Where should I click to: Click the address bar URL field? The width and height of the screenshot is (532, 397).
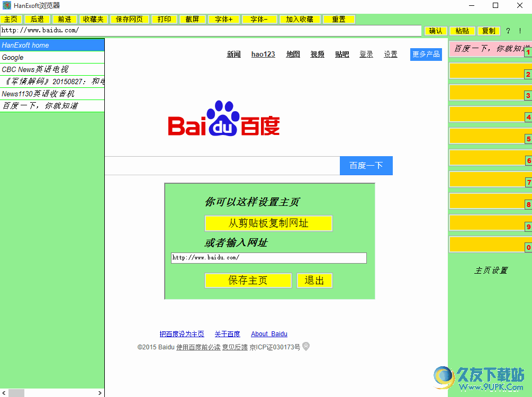coord(211,31)
